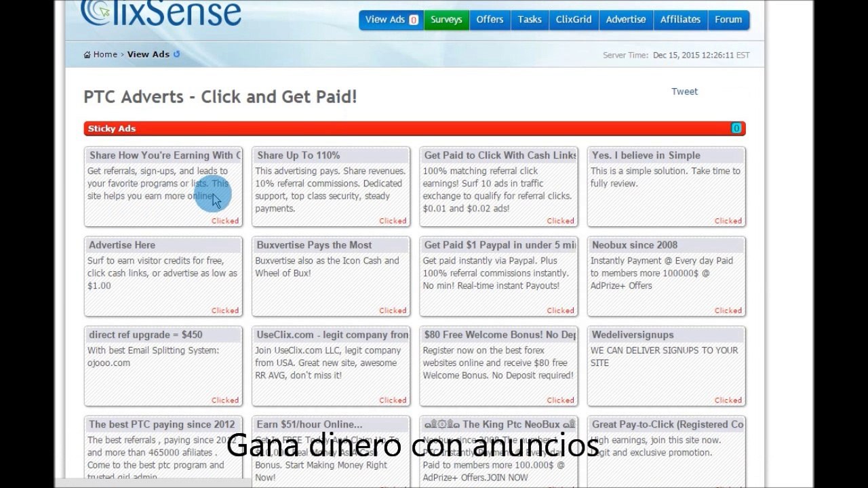Click the View Ads breadcrumb text

pos(148,54)
